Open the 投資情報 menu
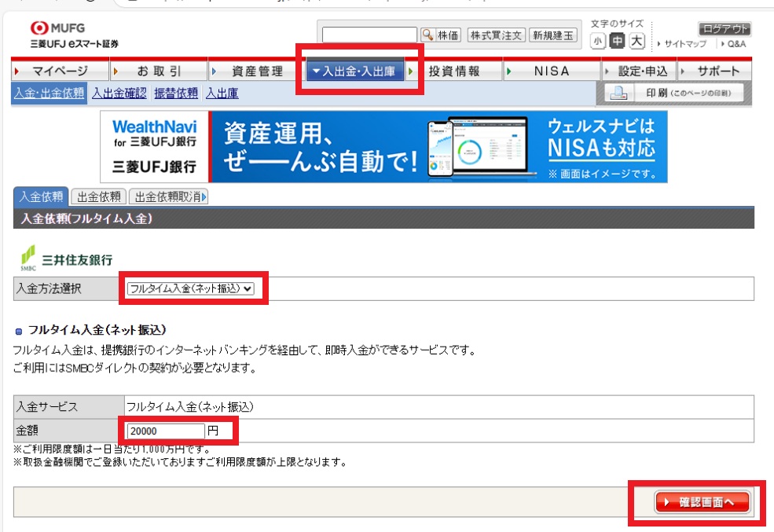774x532 pixels. 454,71
